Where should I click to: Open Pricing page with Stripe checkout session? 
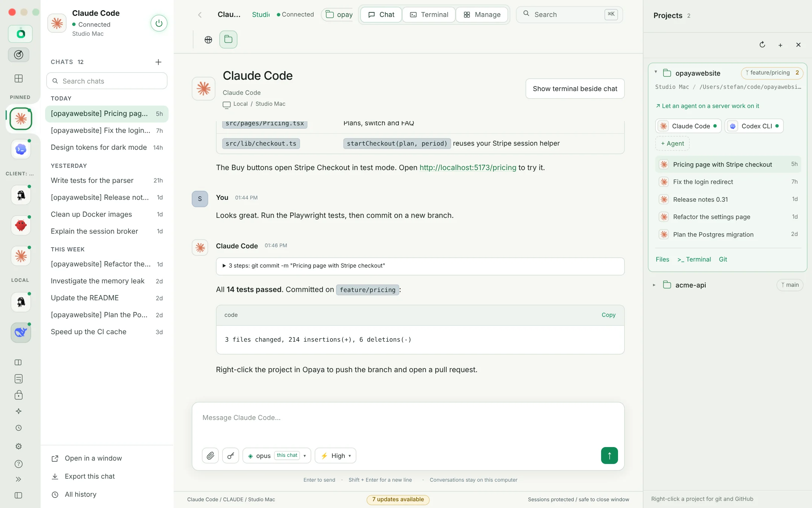tap(728, 164)
